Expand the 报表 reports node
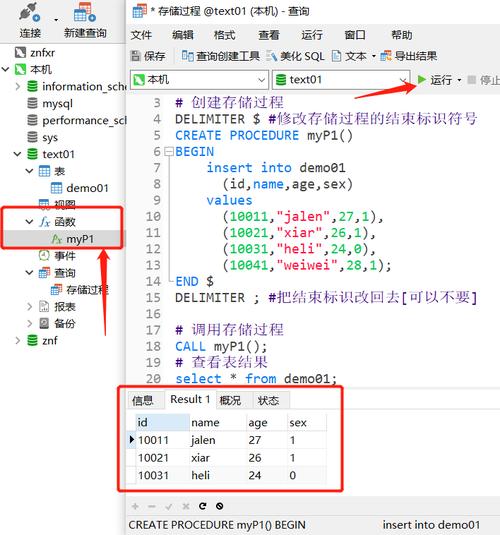 [x=30, y=307]
